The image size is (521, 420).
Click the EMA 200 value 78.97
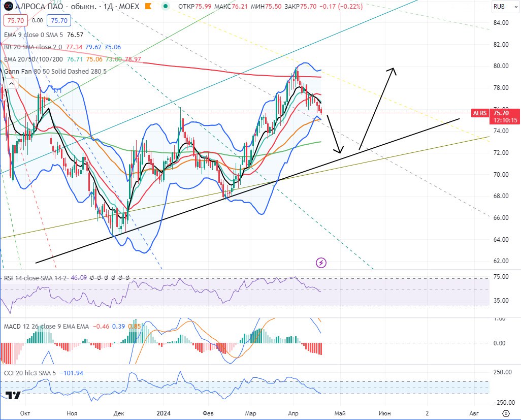133,59
